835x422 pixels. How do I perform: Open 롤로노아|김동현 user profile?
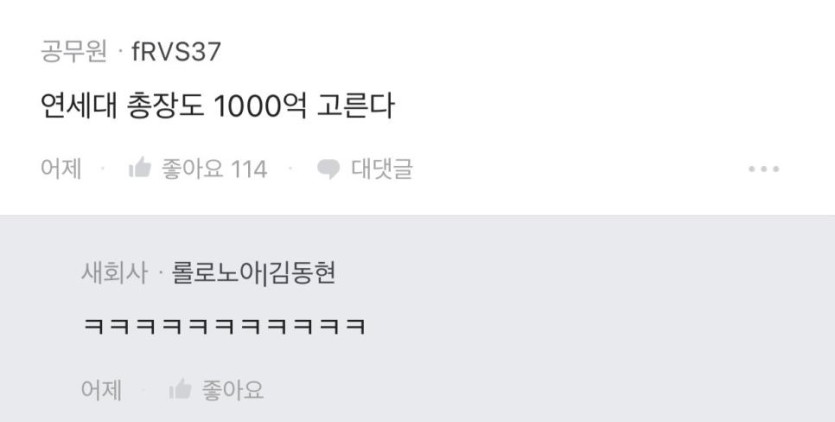pyautogui.click(x=253, y=273)
